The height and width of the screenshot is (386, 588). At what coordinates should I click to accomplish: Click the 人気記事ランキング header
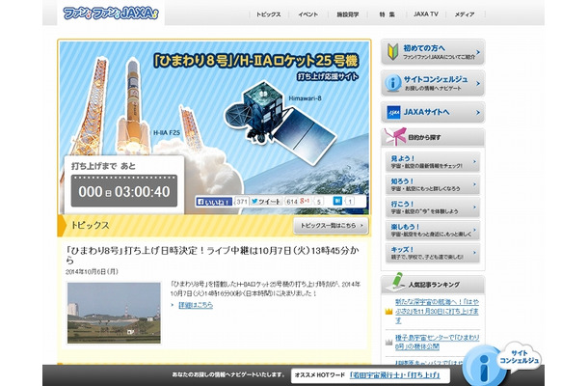pyautogui.click(x=433, y=285)
